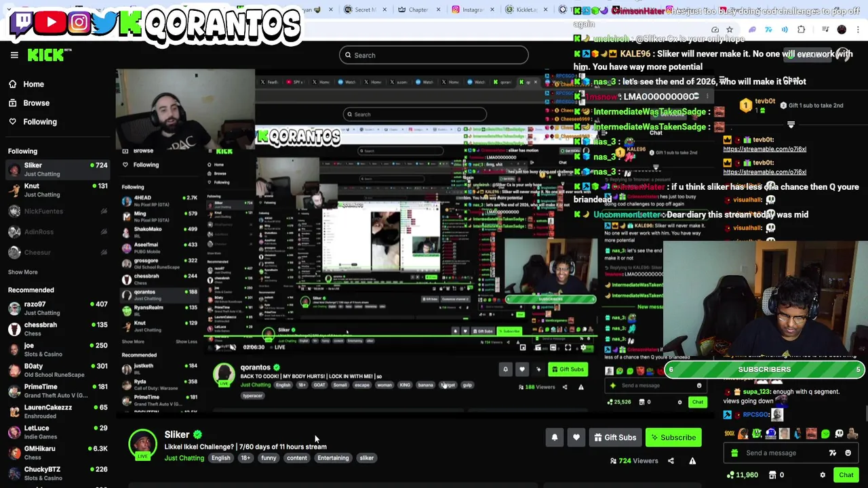
Task: Open Sliker in the Following list
Action: click(x=58, y=169)
